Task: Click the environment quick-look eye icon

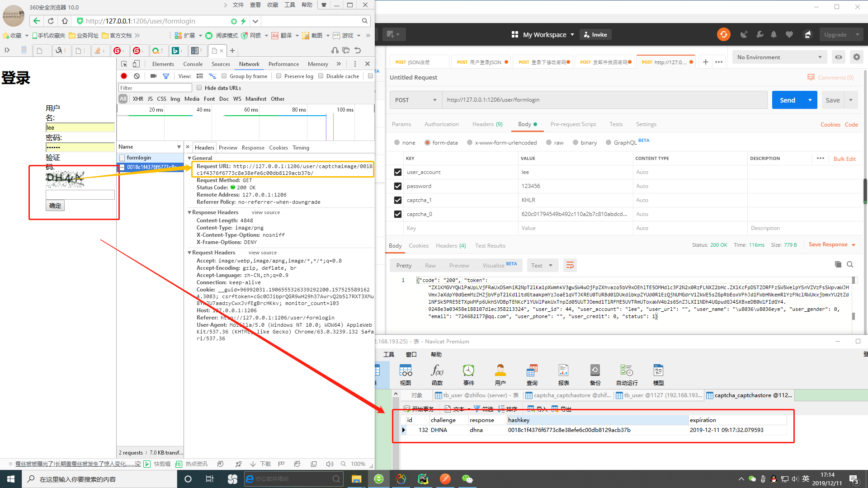Action: pos(839,57)
